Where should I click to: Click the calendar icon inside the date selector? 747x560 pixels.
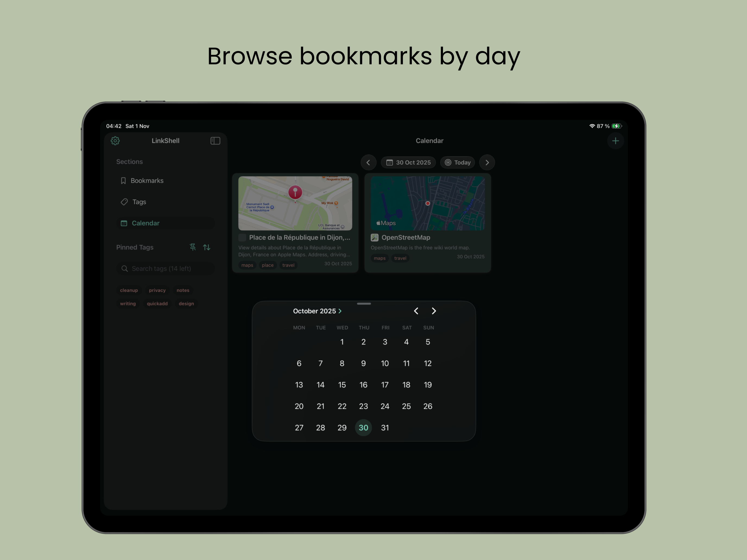click(x=390, y=162)
